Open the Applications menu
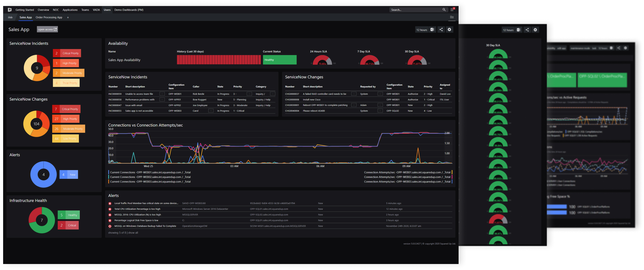The image size is (644, 270). (70, 10)
